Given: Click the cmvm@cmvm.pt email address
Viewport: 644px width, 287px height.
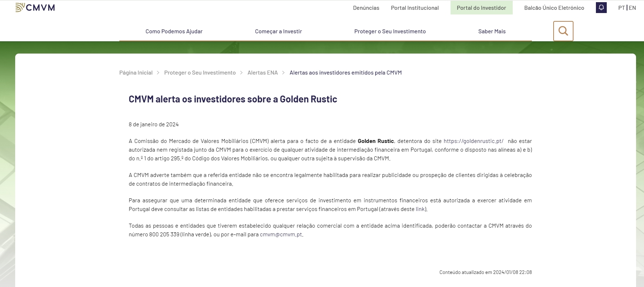Looking at the screenshot, I should (281, 235).
